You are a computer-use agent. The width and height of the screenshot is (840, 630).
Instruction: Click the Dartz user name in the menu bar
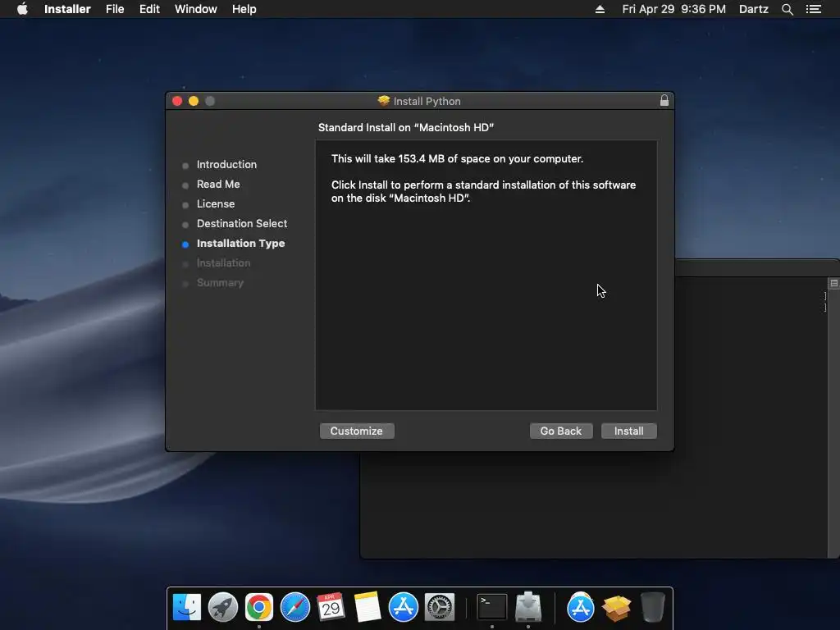click(753, 9)
